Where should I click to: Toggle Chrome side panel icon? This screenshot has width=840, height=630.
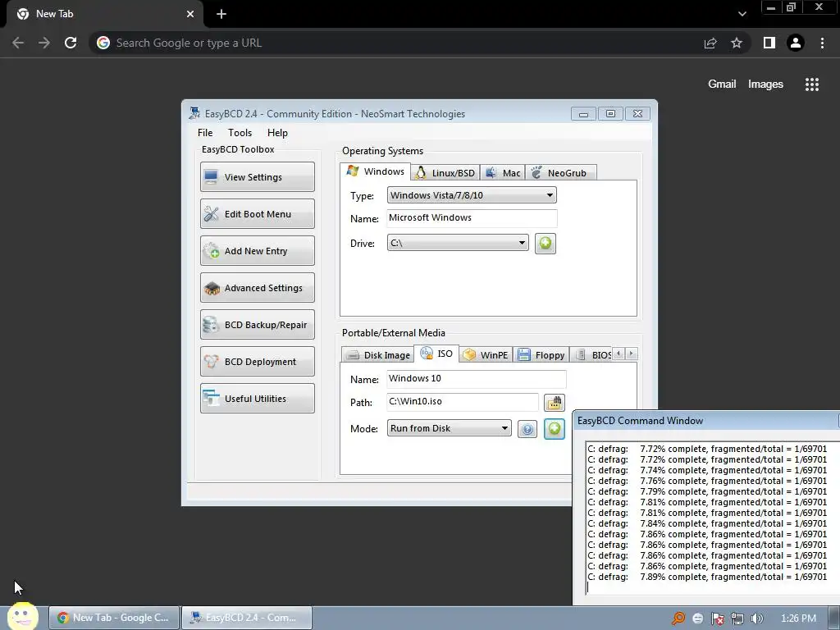[769, 43]
